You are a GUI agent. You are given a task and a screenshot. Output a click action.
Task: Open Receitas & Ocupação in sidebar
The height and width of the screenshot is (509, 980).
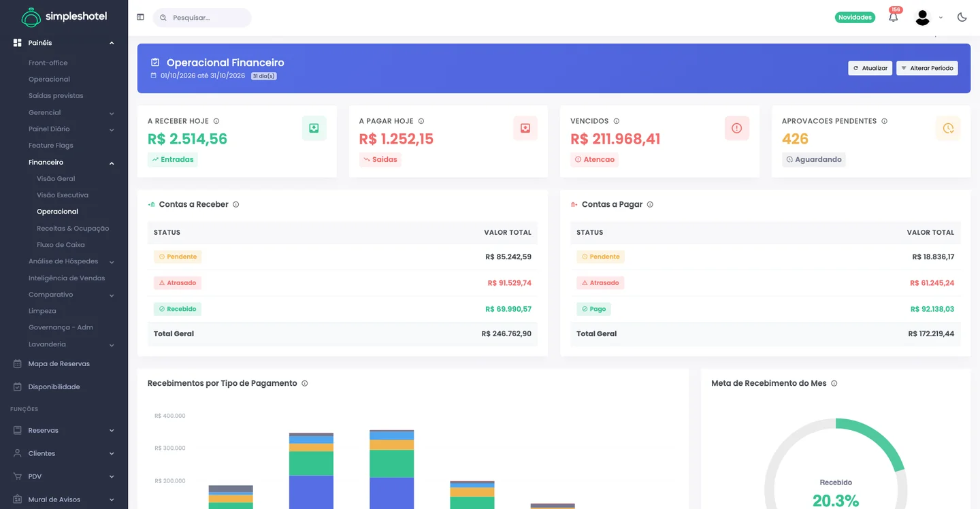[x=73, y=228]
